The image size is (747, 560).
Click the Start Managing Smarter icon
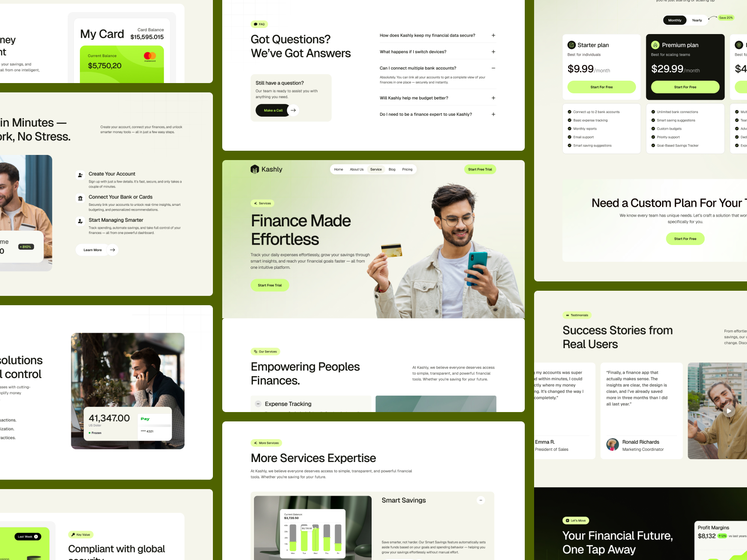pyautogui.click(x=80, y=221)
